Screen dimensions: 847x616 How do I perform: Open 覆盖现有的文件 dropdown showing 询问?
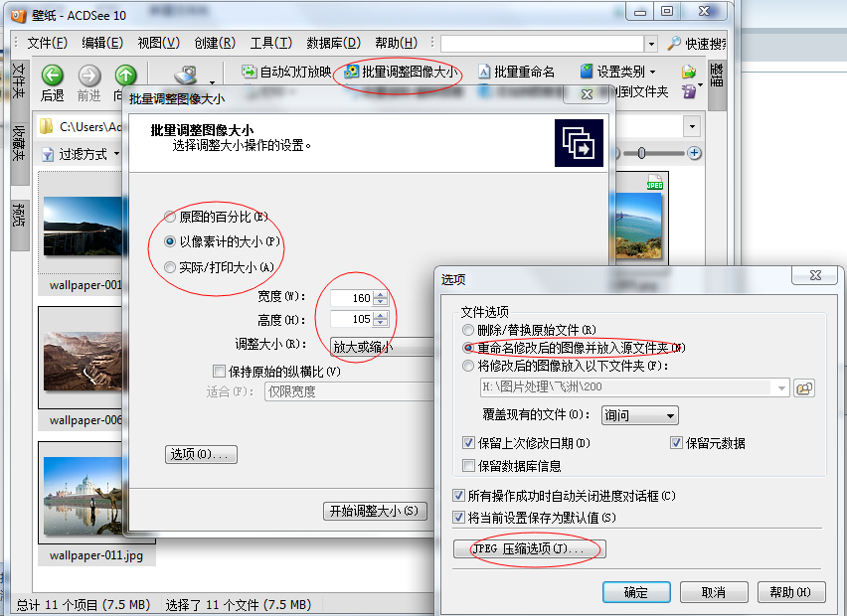point(639,415)
